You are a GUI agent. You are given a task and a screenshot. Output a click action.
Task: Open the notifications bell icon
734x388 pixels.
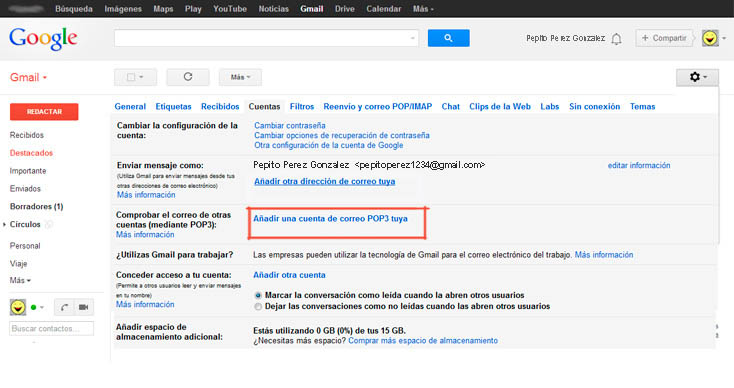click(617, 39)
